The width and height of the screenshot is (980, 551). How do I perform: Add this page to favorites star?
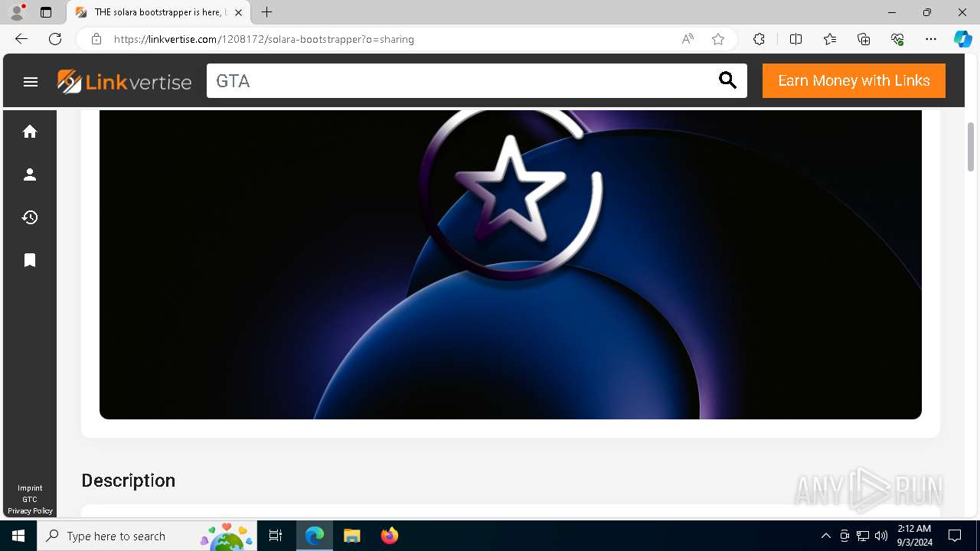(718, 39)
